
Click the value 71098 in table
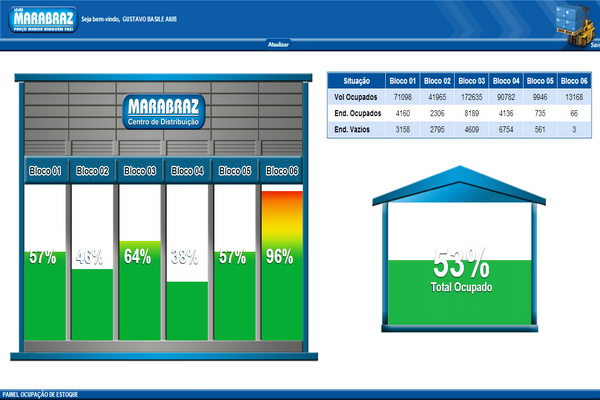click(x=403, y=97)
